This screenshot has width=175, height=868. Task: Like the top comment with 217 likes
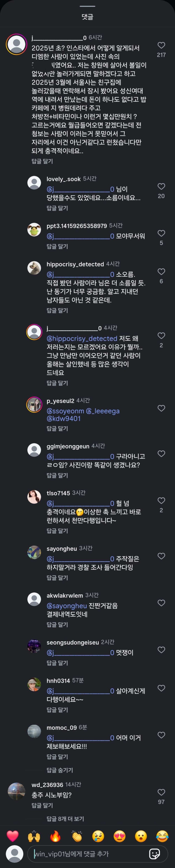click(x=162, y=45)
